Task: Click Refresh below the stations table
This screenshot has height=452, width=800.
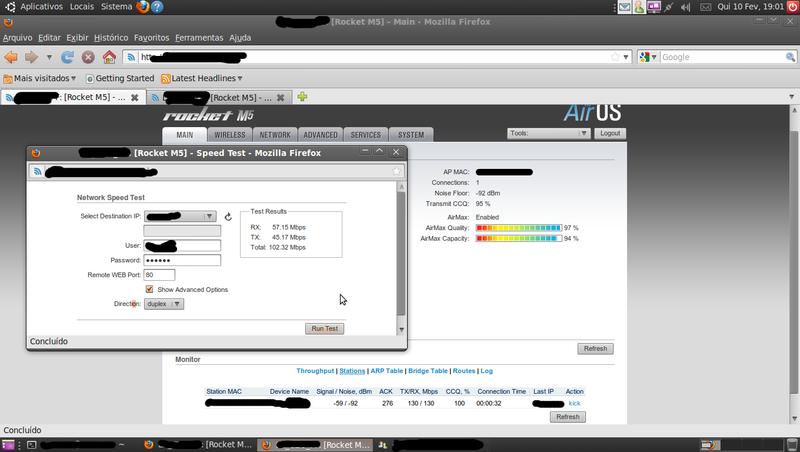Action: [x=567, y=417]
